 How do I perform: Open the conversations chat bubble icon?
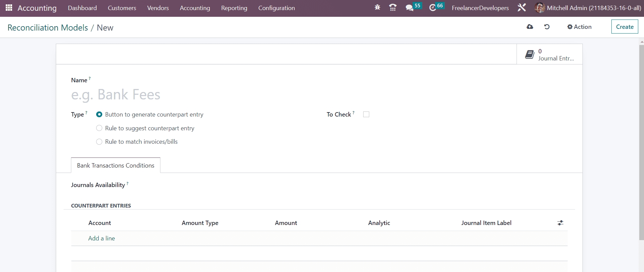pos(409,8)
